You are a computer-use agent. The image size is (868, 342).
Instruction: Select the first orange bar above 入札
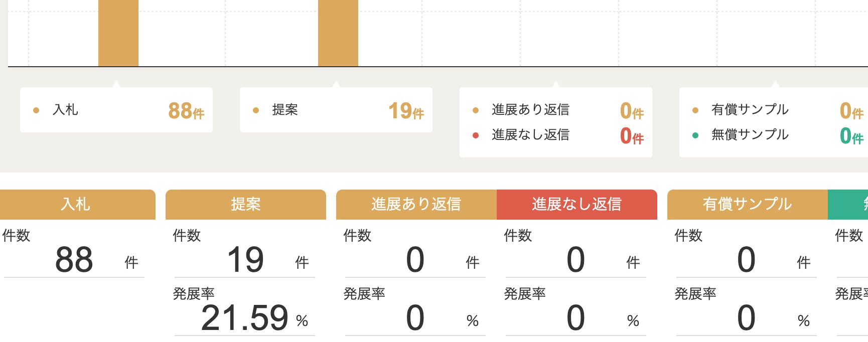point(118,33)
